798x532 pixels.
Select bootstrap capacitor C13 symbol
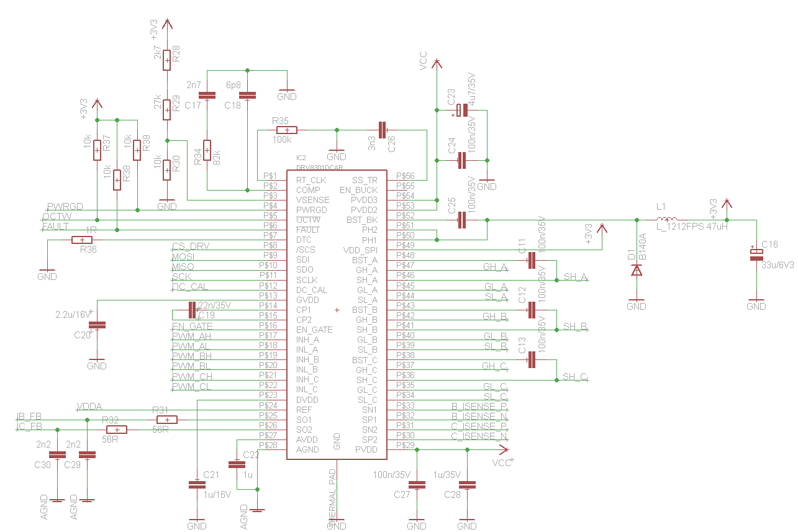pyautogui.click(x=531, y=359)
